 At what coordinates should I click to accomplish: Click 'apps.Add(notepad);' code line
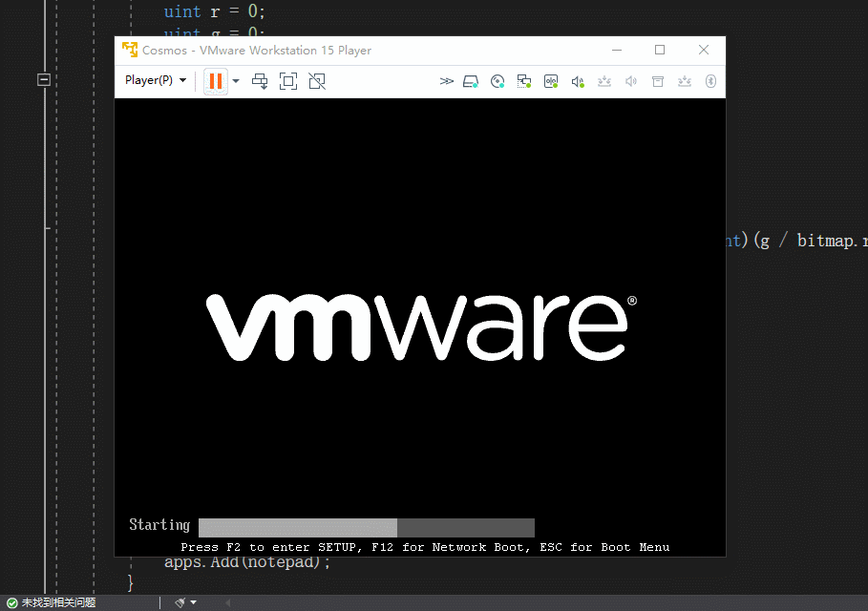[x=247, y=562]
